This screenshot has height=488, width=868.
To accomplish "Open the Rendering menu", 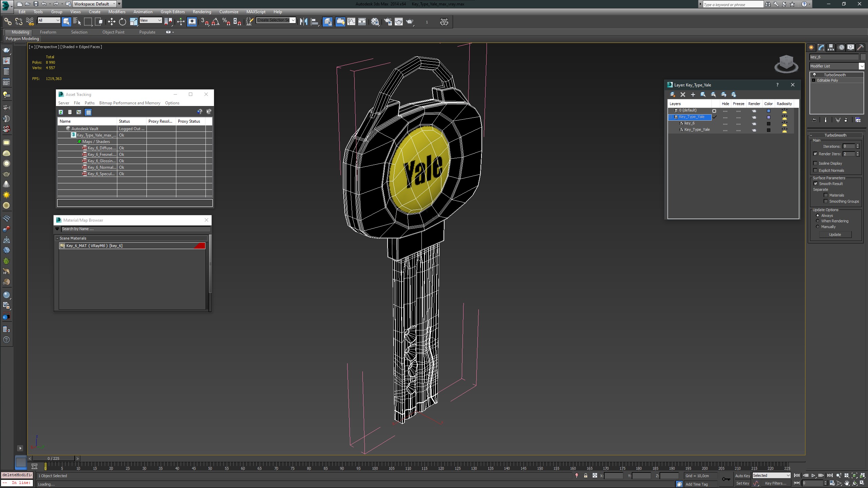I will (202, 12).
